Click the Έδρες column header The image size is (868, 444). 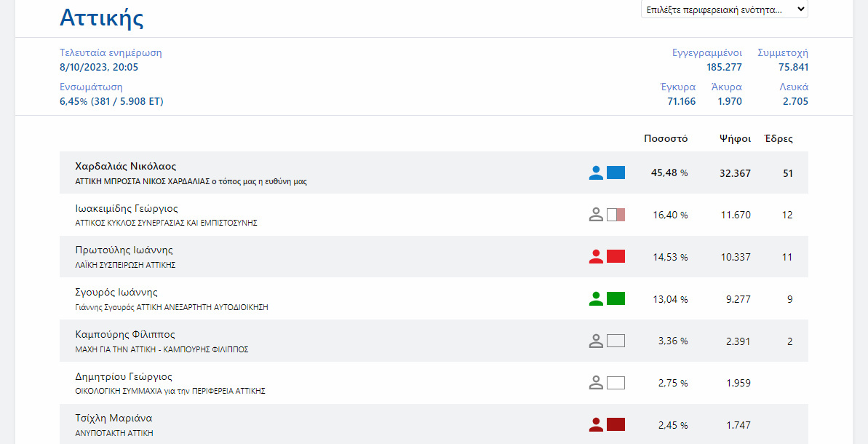pyautogui.click(x=779, y=138)
